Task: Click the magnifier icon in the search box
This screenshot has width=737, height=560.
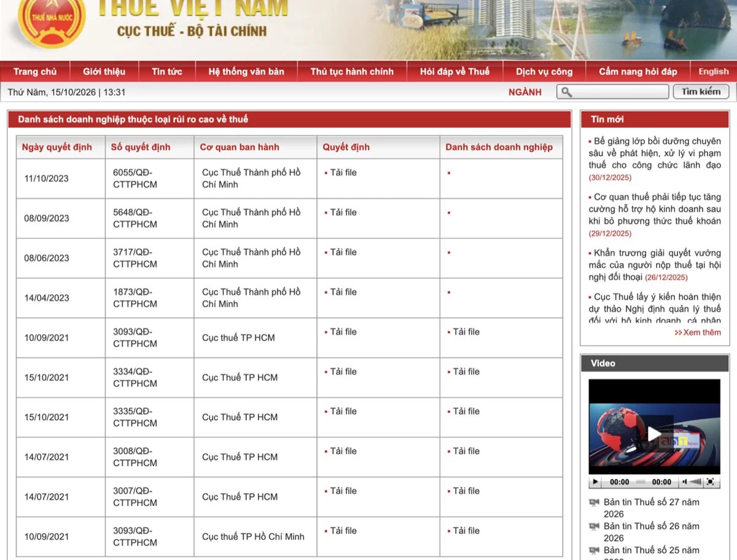Action: click(x=567, y=92)
